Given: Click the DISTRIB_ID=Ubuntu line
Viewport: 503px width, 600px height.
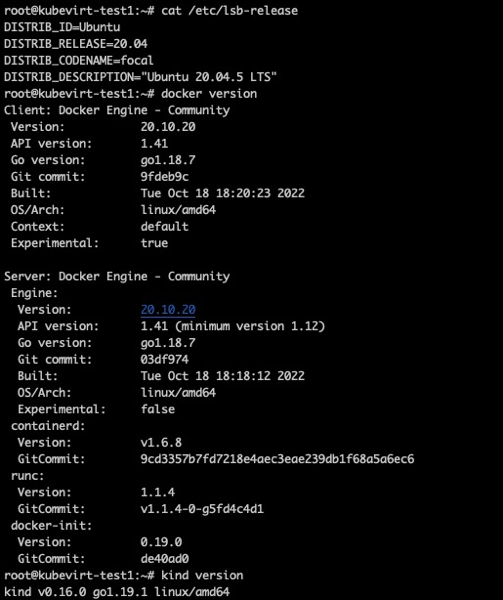Looking at the screenshot, I should click(x=62, y=27).
